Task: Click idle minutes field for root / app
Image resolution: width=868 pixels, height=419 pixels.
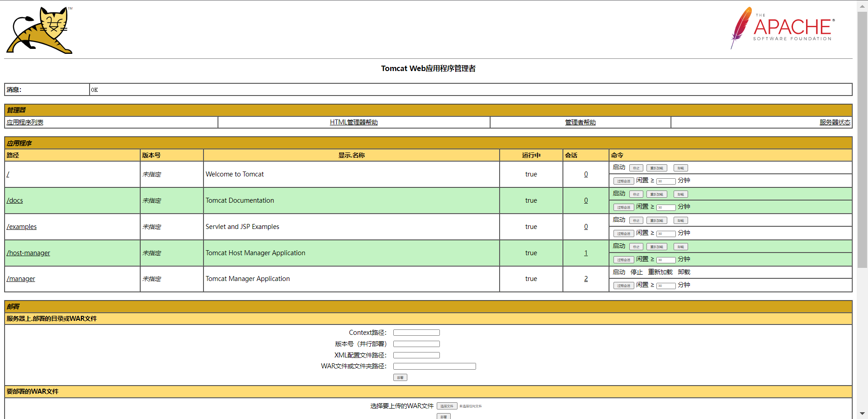Action: [x=666, y=181]
